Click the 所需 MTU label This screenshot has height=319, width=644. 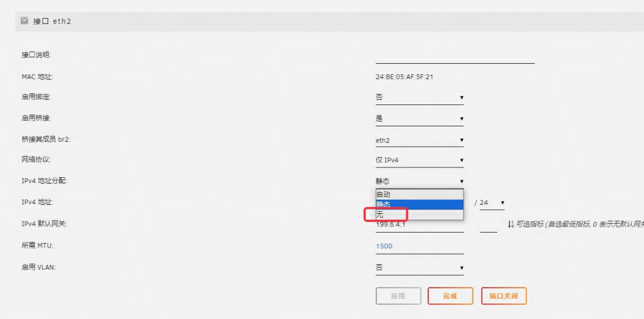pyautogui.click(x=37, y=246)
